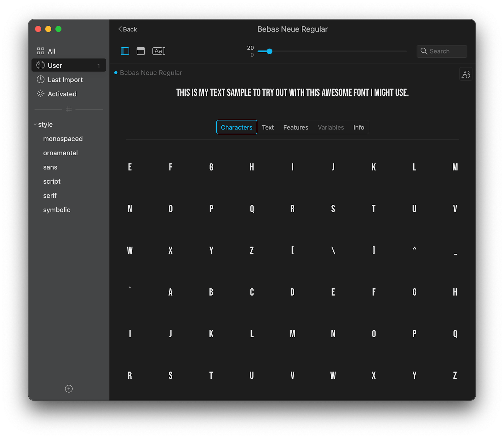Filter by ornamental style tag
Viewport: 504px width, 438px height.
[x=60, y=153]
